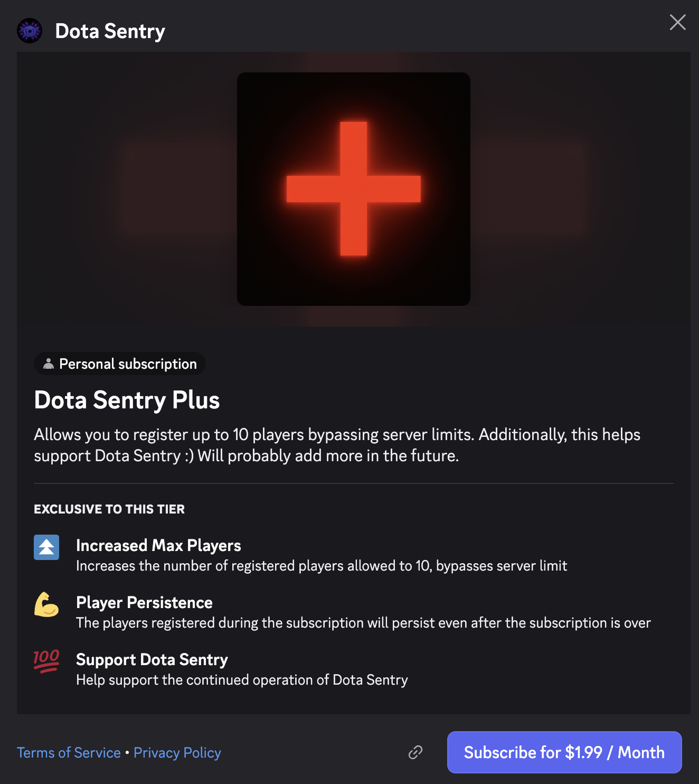Click the red 100 emoji icon

point(46,661)
